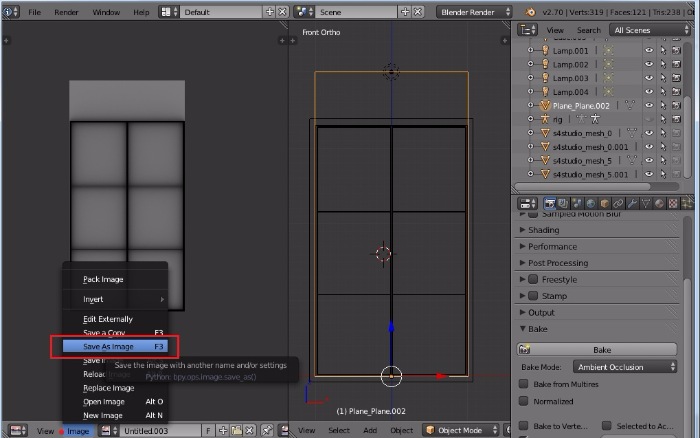Select the Mesh Data properties tab icon
The image size is (700, 438).
646,204
